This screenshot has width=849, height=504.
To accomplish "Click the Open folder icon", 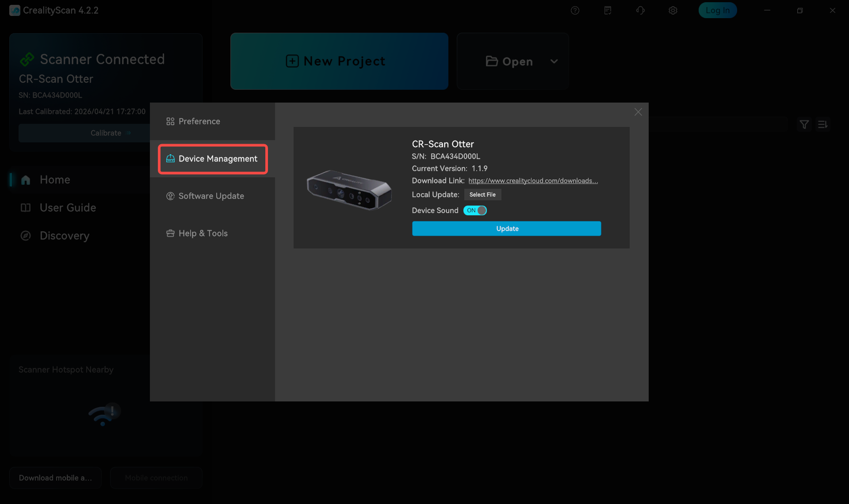I will tap(492, 61).
